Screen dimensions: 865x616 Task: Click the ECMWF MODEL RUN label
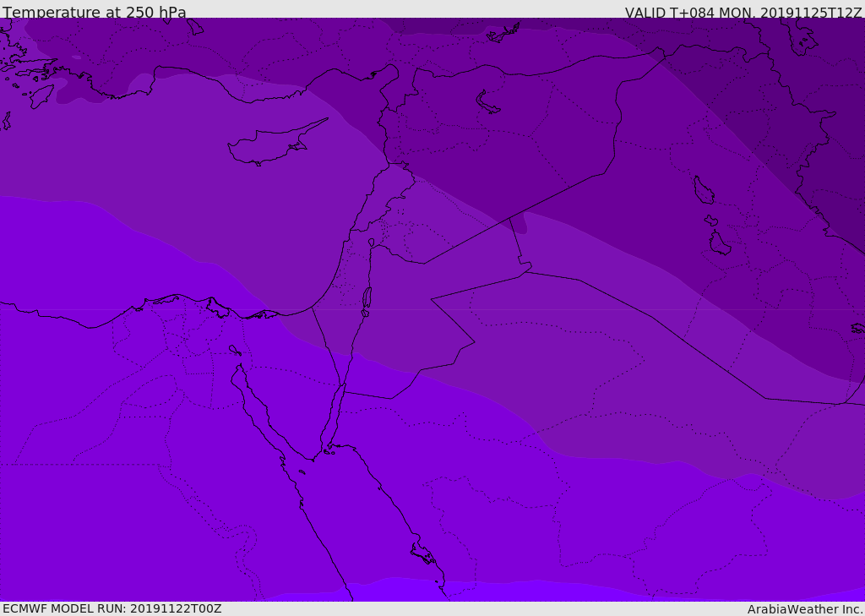pyautogui.click(x=112, y=608)
